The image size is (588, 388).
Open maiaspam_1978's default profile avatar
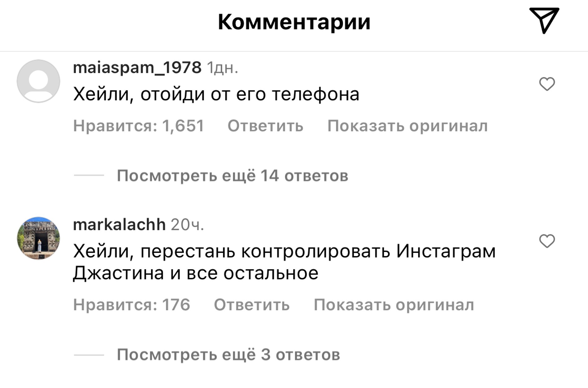tap(38, 81)
